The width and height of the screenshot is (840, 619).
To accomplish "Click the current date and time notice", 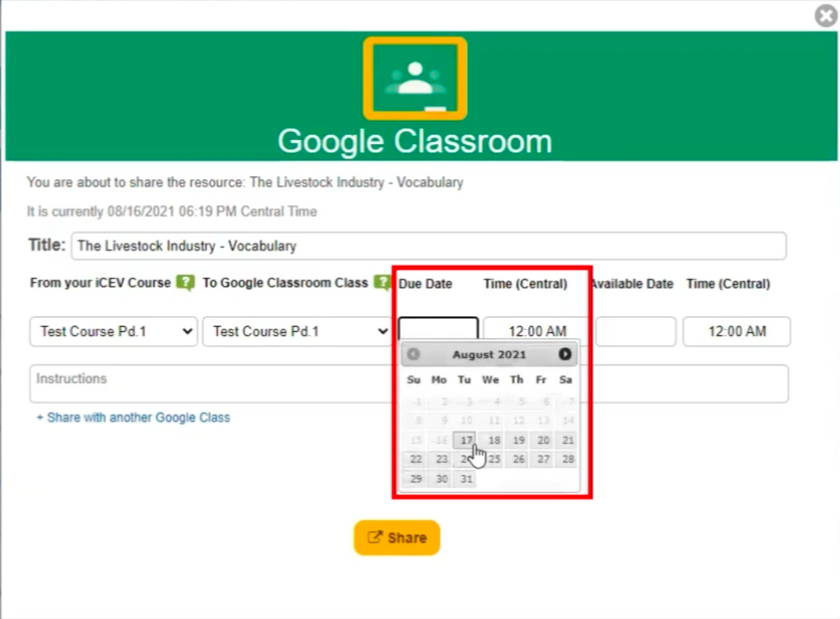I will coord(172,211).
